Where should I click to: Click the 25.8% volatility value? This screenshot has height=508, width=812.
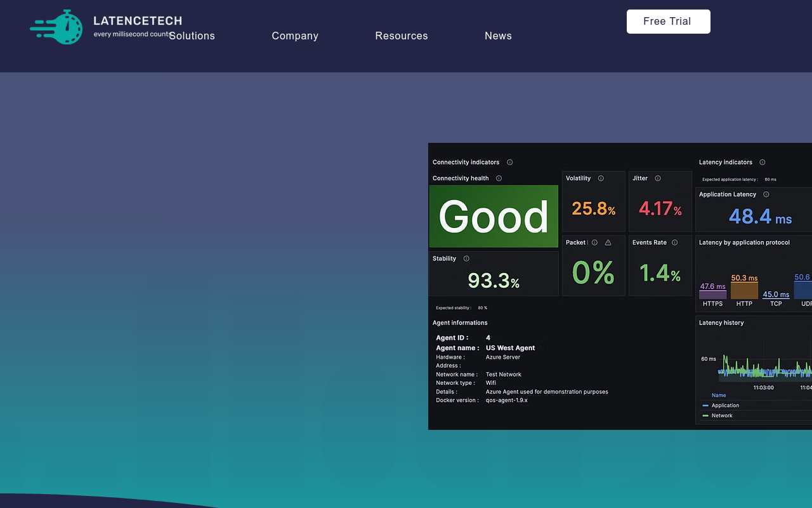[x=593, y=208]
